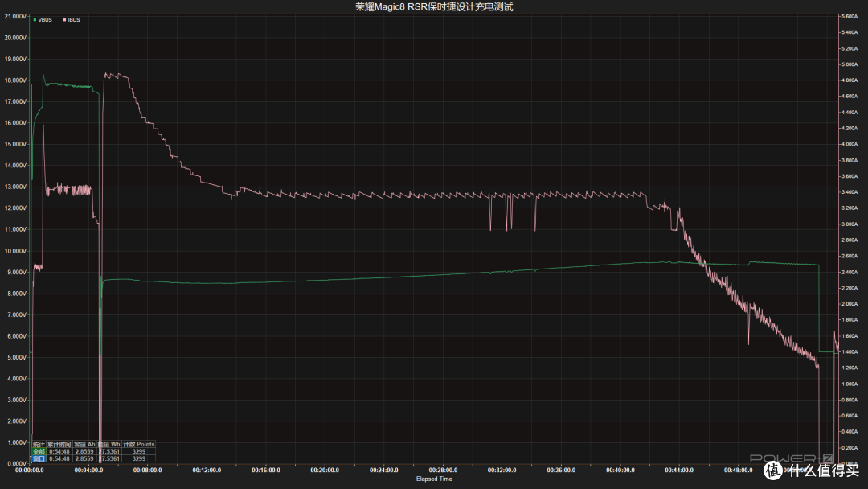The height and width of the screenshot is (489, 868).
Task: Click the Elapsed Time axis label
Action: click(x=434, y=479)
